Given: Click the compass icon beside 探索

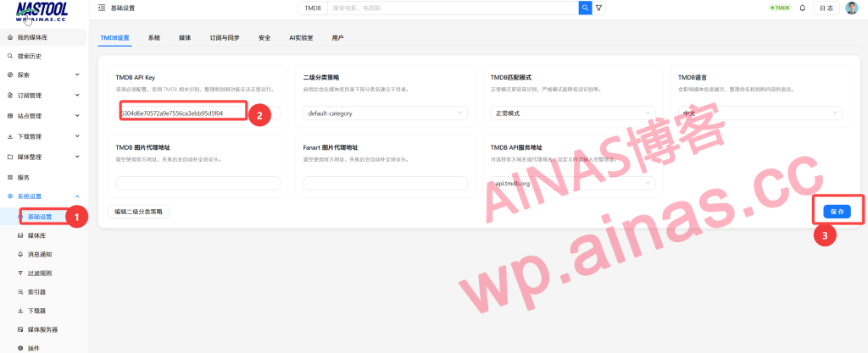Looking at the screenshot, I should pos(10,74).
